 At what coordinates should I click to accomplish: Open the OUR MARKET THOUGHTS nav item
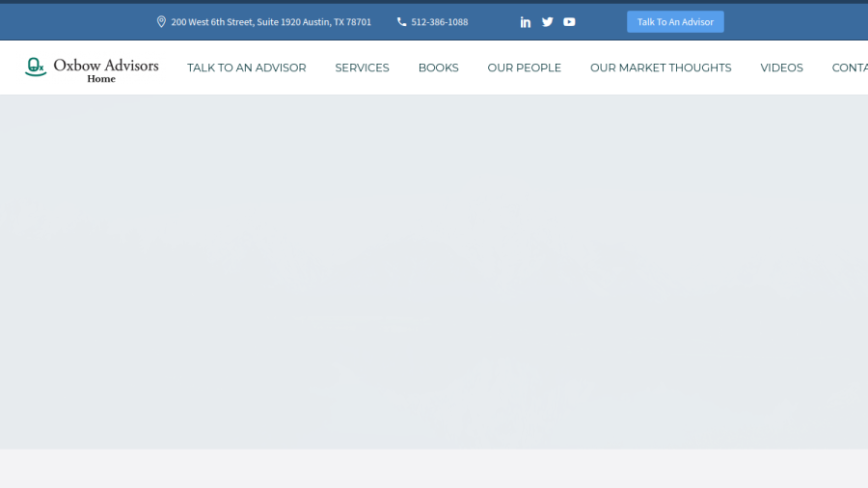(x=661, y=68)
